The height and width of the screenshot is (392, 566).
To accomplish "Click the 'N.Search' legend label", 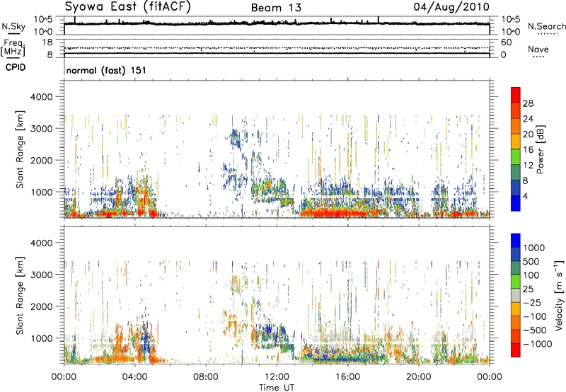I will point(546,26).
